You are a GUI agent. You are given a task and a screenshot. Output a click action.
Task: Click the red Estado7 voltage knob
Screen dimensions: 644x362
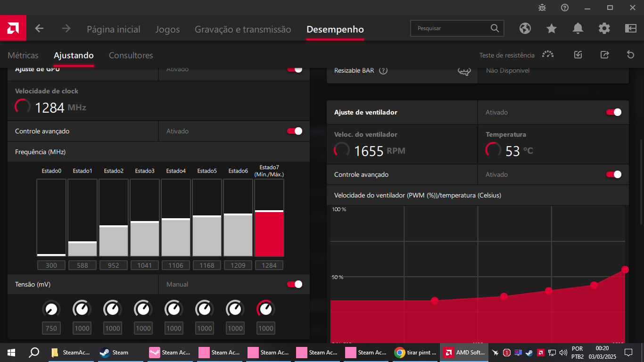[x=266, y=309]
